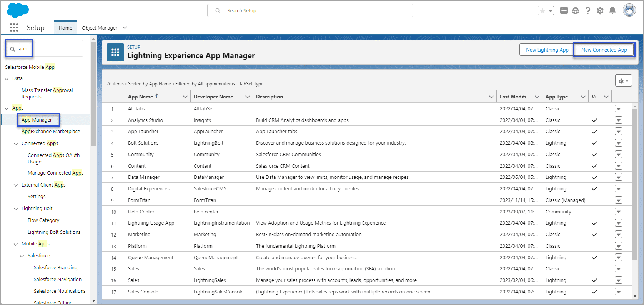The height and width of the screenshot is (305, 644).
Task: Open Connected Apps OAuth Usage link
Action: 54,158
